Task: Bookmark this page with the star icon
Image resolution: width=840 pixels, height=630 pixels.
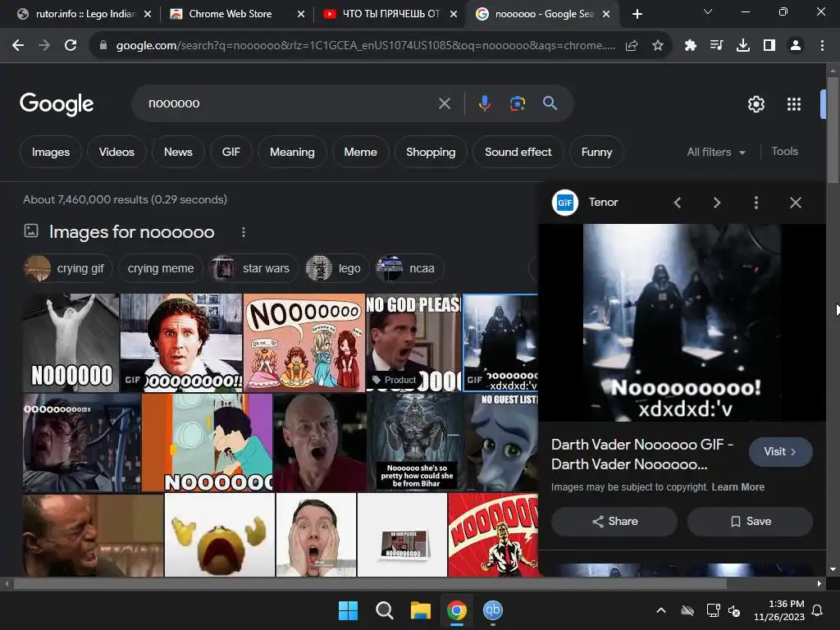Action: coord(658,46)
